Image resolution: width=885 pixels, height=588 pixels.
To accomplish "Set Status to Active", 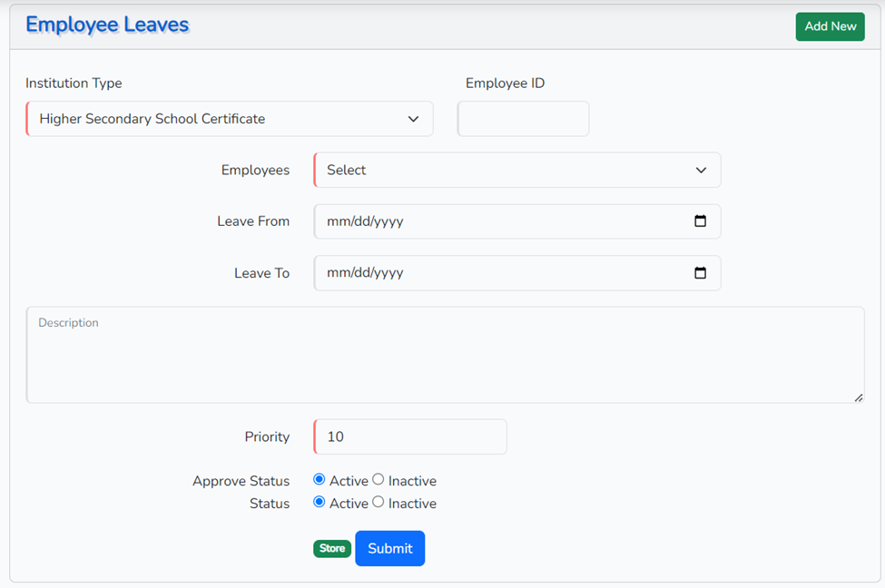I will pos(320,503).
